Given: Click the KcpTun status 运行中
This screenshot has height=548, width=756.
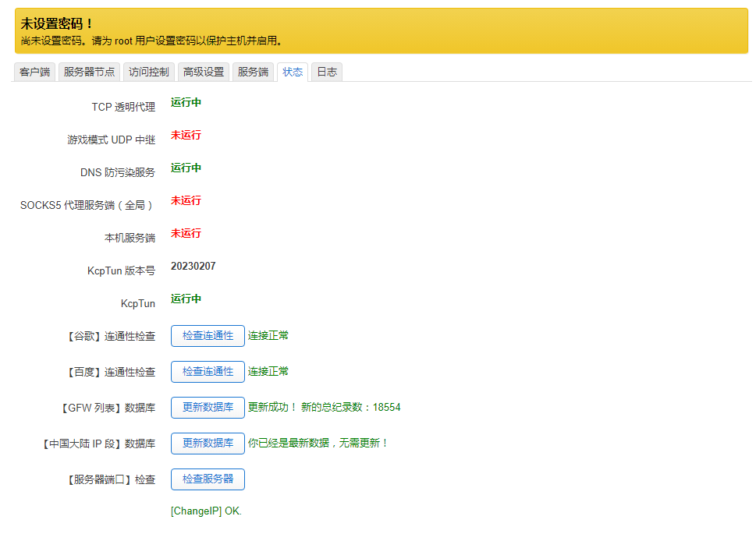Looking at the screenshot, I should [x=186, y=299].
